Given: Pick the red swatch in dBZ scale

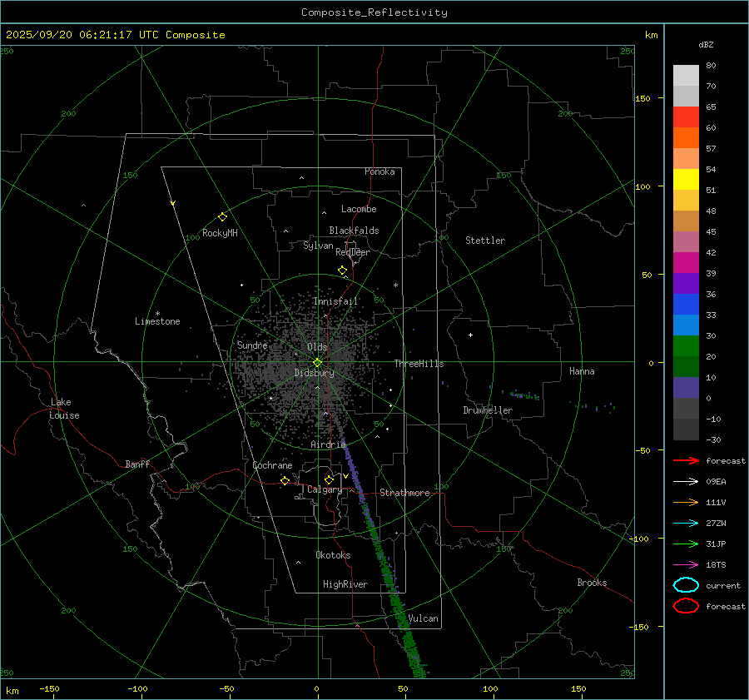Looking at the screenshot, I should 686,117.
